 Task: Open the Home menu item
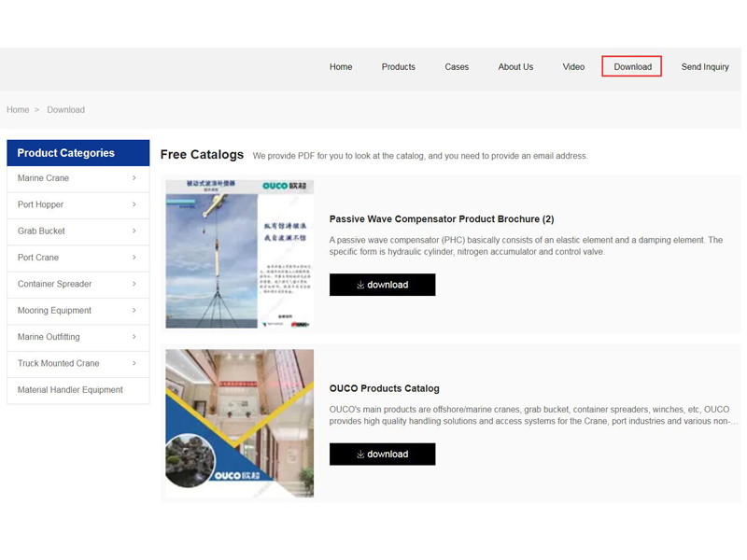(x=341, y=67)
